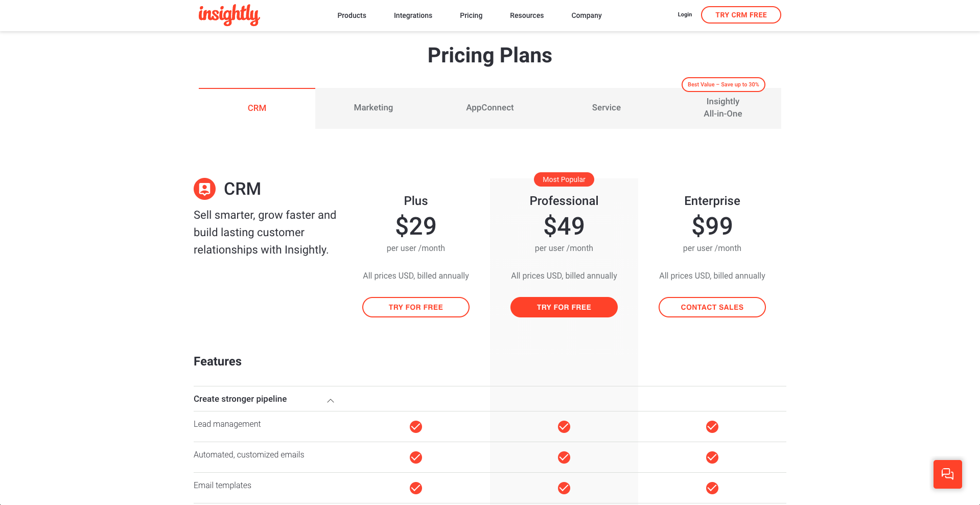The width and height of the screenshot is (980, 505).
Task: Switch to the Marketing pricing tab
Action: [373, 108]
